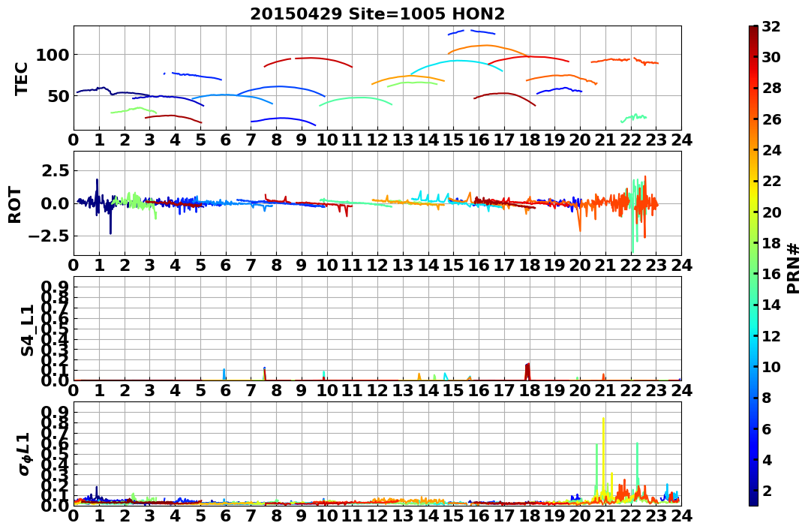Viewport: 808px width, 532px height.
Task: Click the x-axis label 6 under ROT plot
Action: [225, 266]
